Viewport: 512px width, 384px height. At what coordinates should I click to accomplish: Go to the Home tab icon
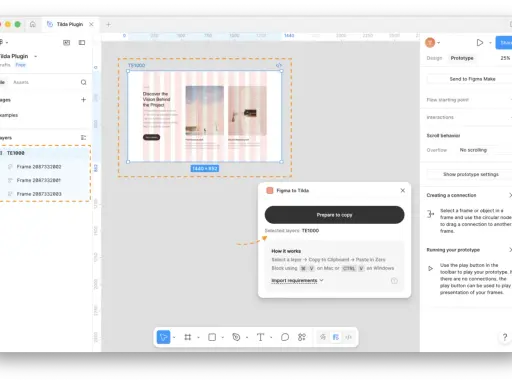[33, 24]
